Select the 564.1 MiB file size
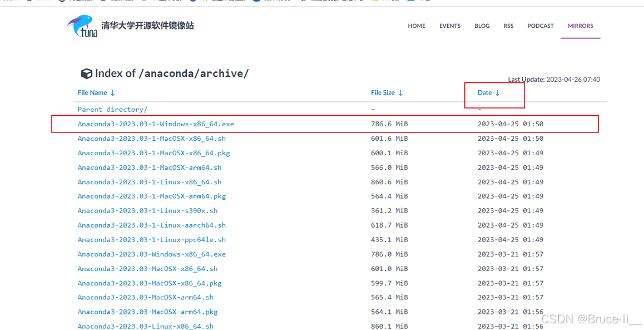Viewport: 644px width, 330px height. (x=389, y=312)
